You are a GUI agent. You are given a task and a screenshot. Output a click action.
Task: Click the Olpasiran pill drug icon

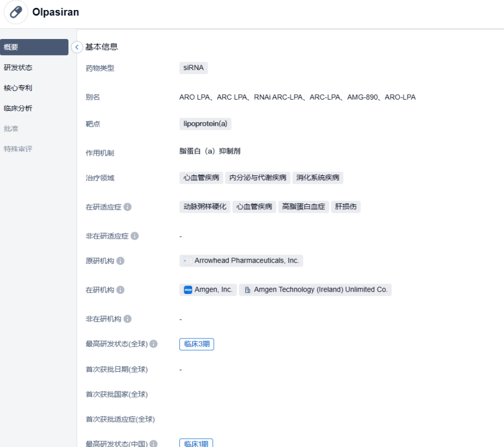click(x=16, y=13)
